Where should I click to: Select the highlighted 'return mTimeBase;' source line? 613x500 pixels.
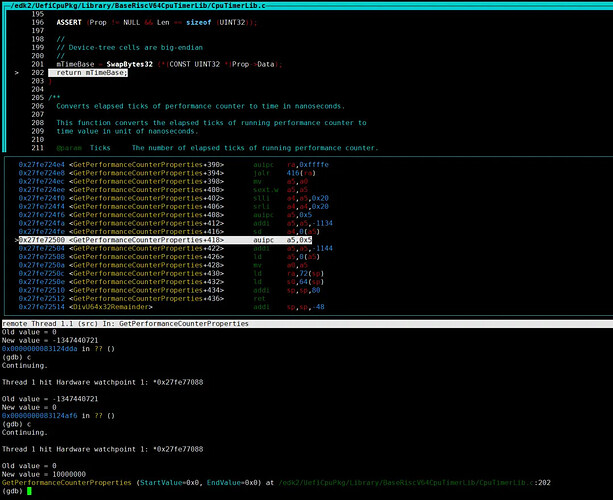[x=91, y=73]
